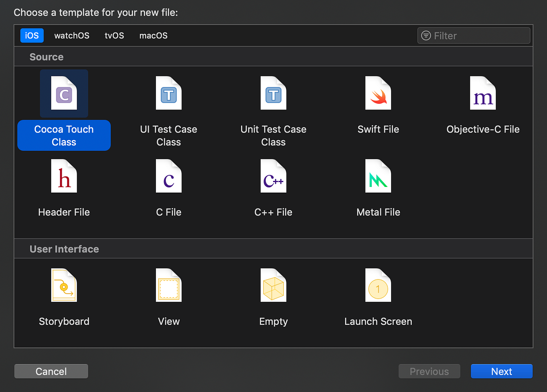Choose the View template icon
Screen dimensions: 547x392
[x=168, y=285]
